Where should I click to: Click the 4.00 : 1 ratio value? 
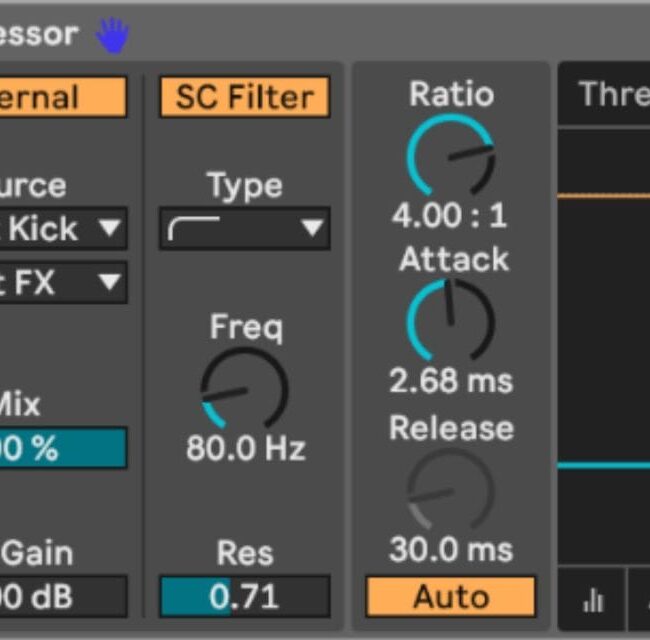pos(450,215)
